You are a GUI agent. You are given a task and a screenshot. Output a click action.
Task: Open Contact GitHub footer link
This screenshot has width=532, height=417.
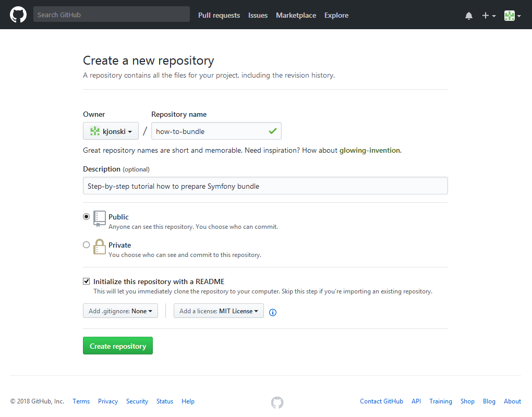pos(381,401)
